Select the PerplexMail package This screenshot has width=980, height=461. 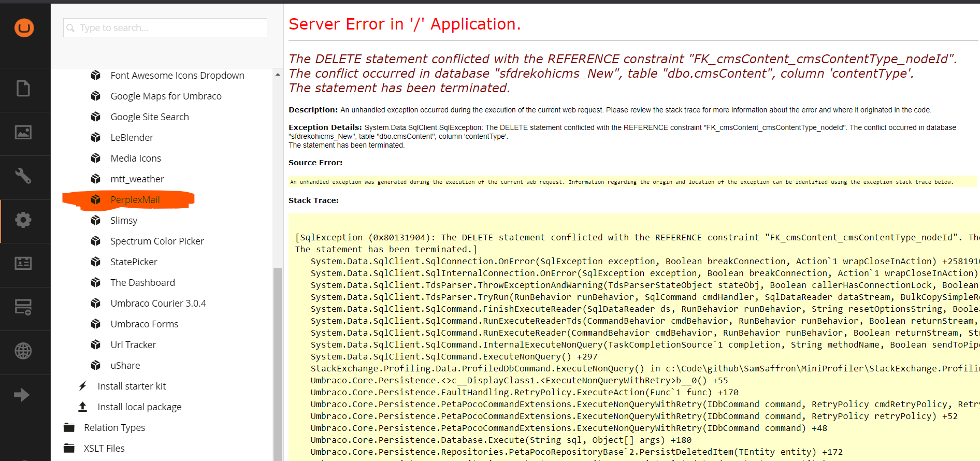click(135, 200)
